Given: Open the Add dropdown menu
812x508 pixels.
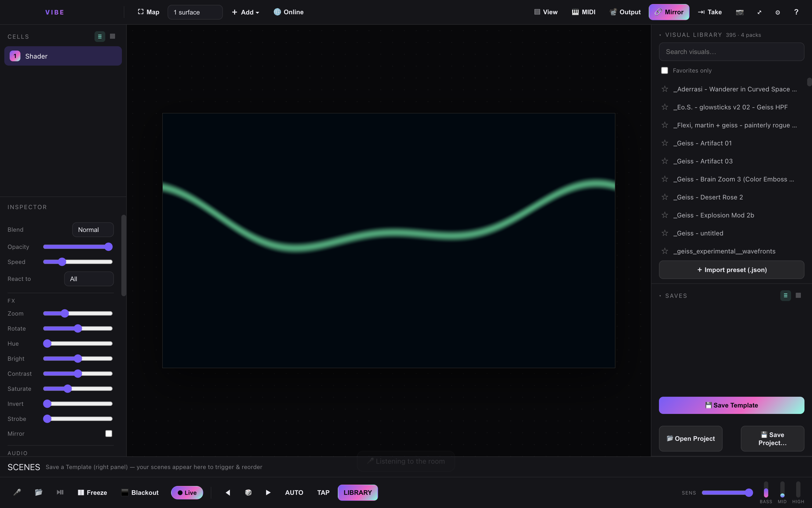Looking at the screenshot, I should [245, 12].
